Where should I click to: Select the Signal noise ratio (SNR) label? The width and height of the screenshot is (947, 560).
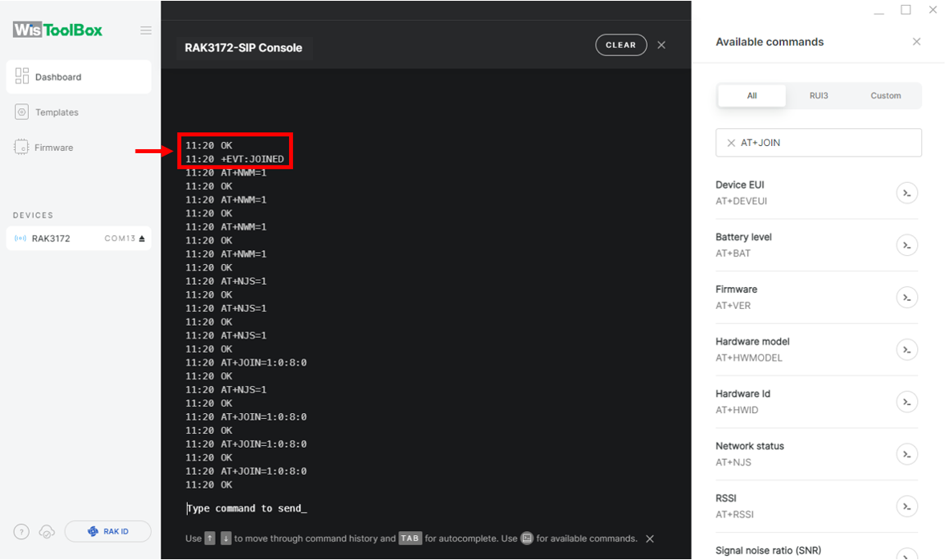768,550
